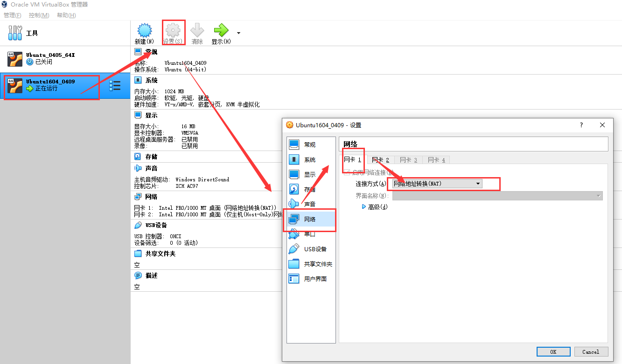Select 声音 category in settings dialog
Screen dimensions: 622x364
coord(311,204)
